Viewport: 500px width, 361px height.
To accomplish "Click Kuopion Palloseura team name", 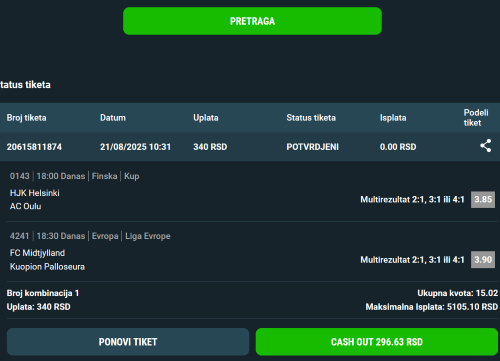I will 47,267.
